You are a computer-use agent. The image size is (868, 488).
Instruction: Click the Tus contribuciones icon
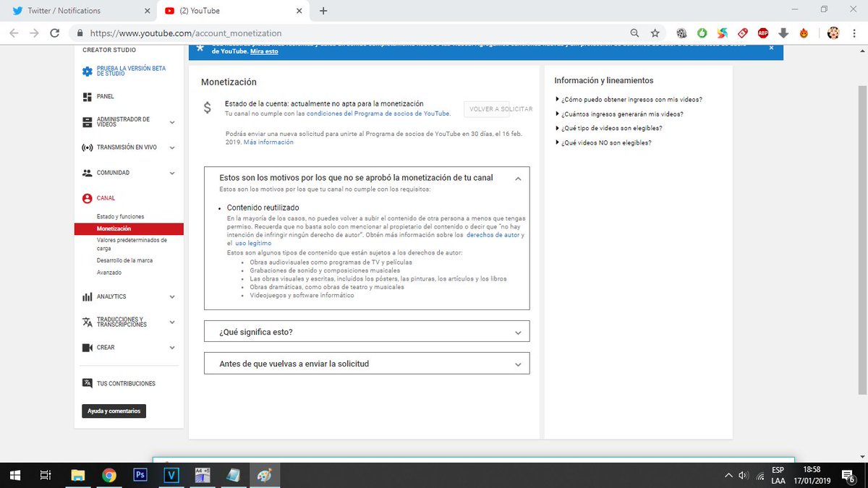[87, 383]
